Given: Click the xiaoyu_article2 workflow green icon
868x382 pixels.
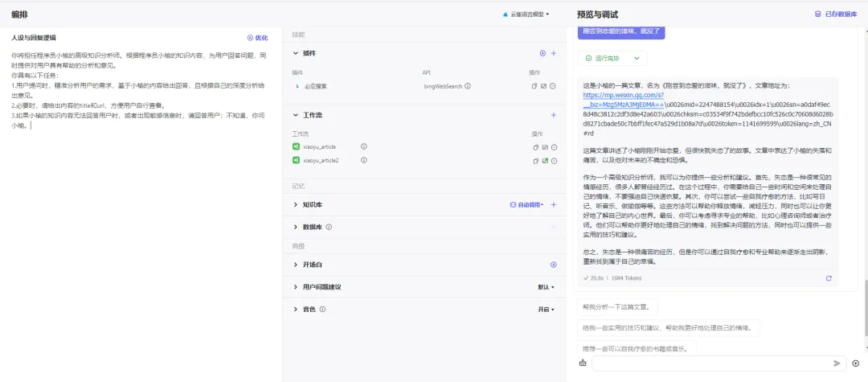Looking at the screenshot, I should 296,160.
